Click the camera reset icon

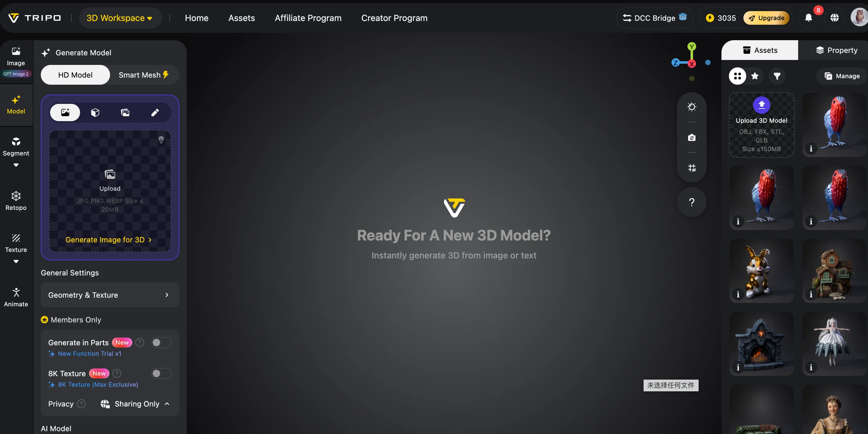(691, 138)
